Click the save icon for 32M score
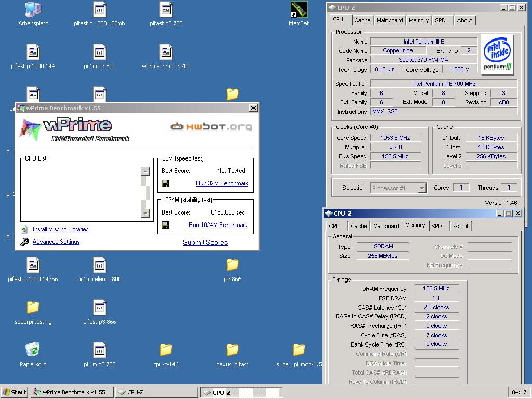 (165, 183)
